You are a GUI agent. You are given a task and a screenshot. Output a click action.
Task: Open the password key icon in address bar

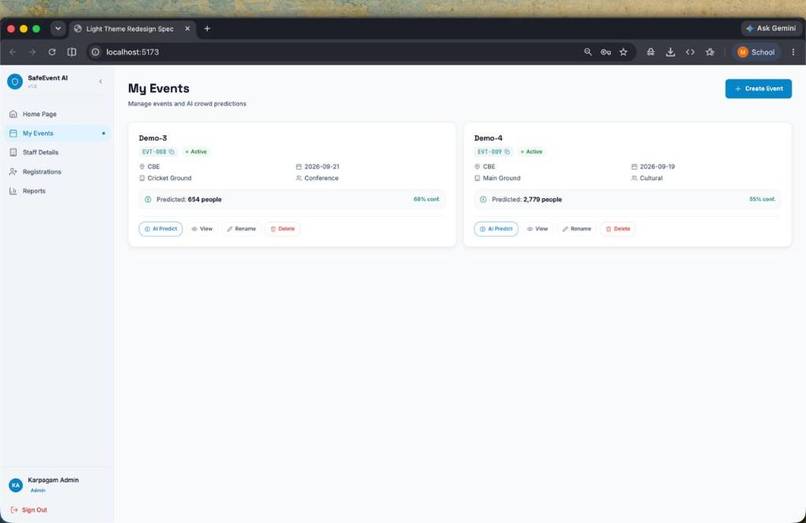[606, 52]
